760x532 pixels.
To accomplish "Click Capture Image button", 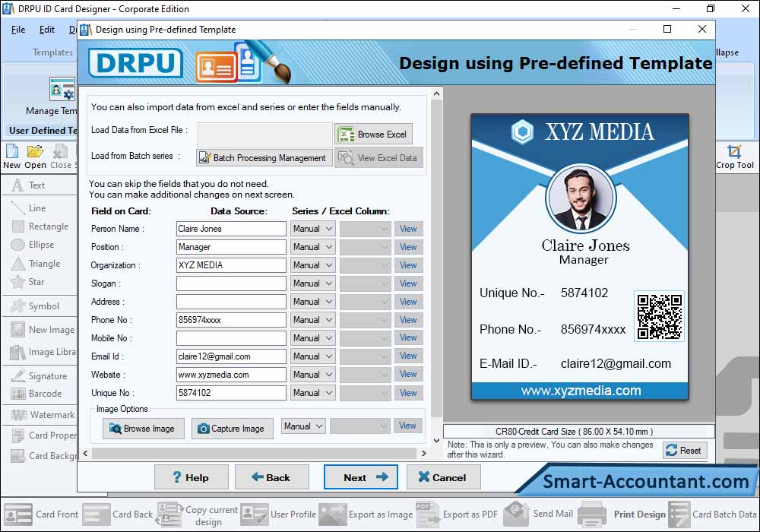I will click(x=232, y=429).
